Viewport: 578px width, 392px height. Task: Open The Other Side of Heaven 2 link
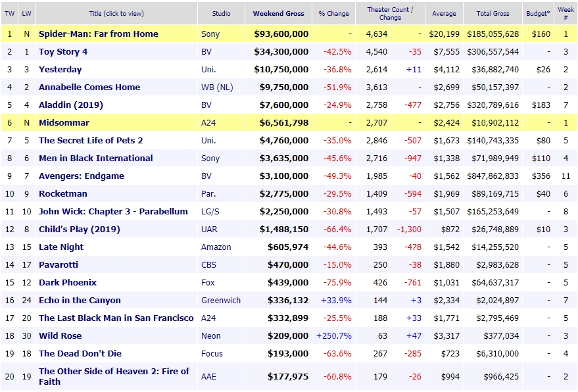(114, 376)
